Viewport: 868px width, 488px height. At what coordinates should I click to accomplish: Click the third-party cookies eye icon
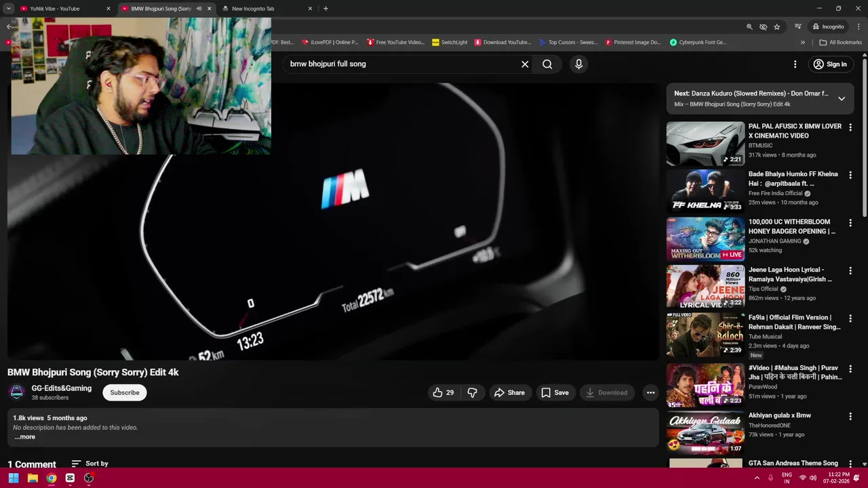(763, 27)
